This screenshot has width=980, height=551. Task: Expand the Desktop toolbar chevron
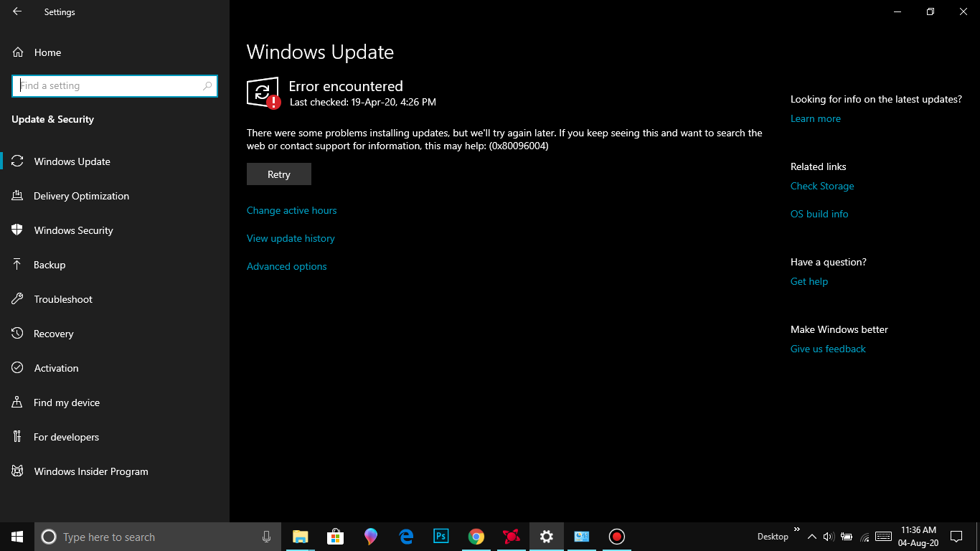point(796,529)
